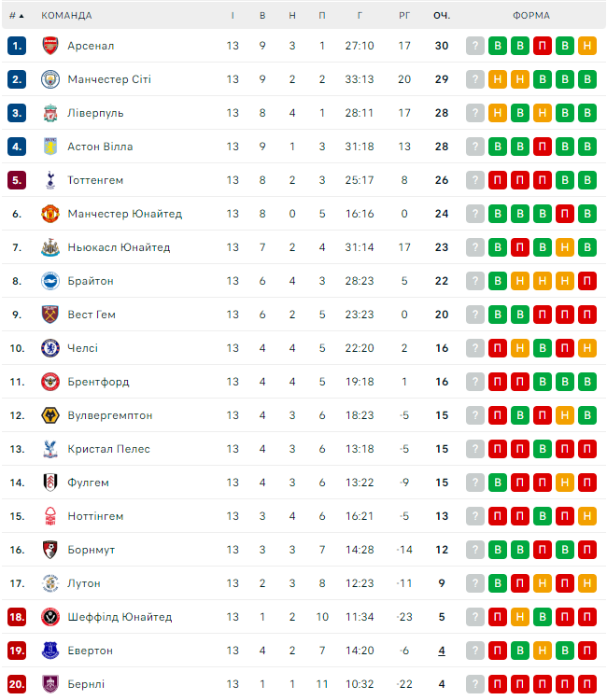607x700 pixels.
Task: Click the Chelsea club crest icon
Action: 50,348
